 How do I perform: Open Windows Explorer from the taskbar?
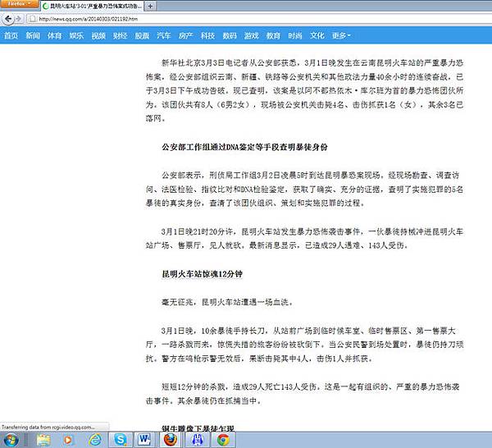(x=43, y=440)
